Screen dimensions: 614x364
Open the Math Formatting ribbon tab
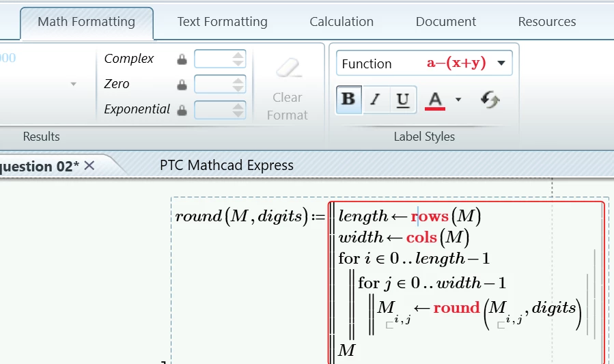pos(87,22)
